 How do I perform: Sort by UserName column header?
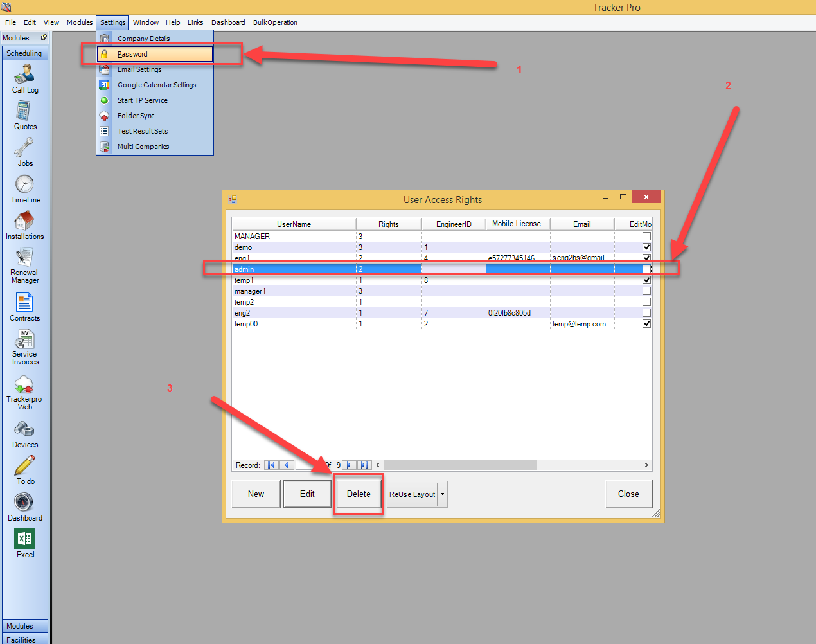(294, 224)
